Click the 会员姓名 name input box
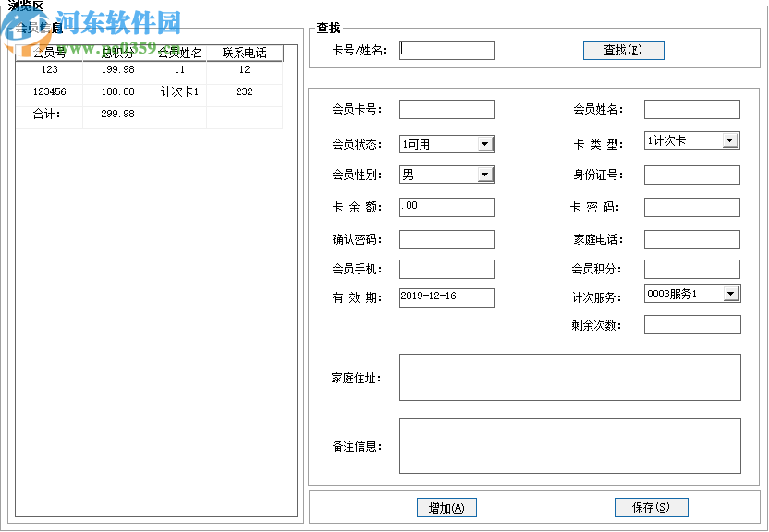The height and width of the screenshot is (532, 769). 691,109
